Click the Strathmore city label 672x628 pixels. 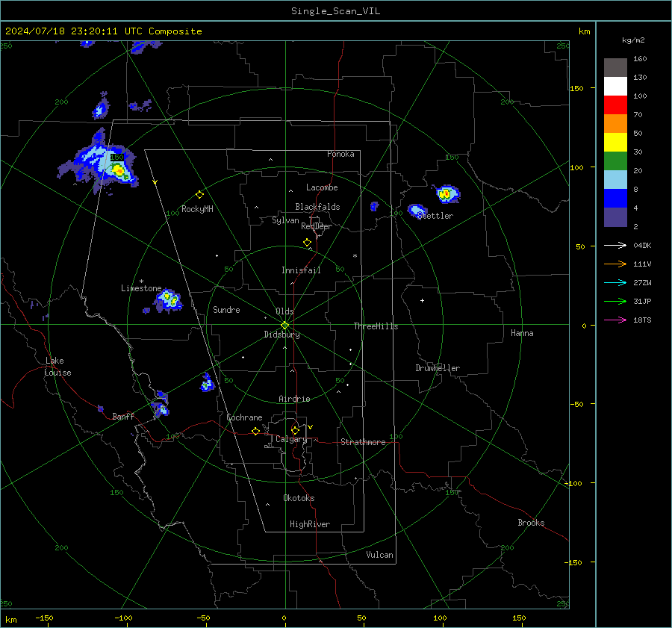coord(363,442)
